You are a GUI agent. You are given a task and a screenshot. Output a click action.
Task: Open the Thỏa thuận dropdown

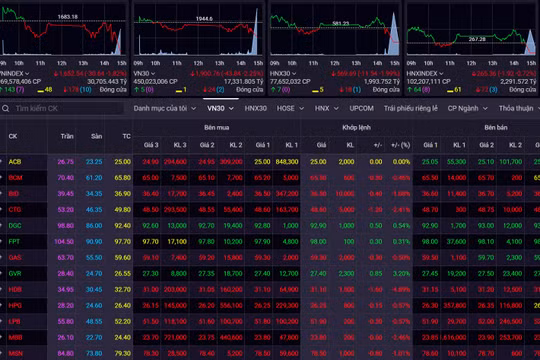coord(518,109)
